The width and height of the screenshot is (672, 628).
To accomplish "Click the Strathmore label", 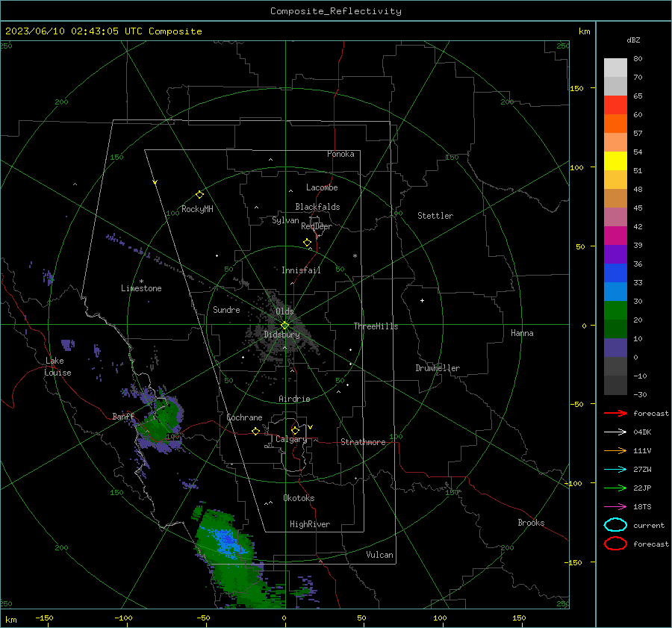I will (x=363, y=442).
